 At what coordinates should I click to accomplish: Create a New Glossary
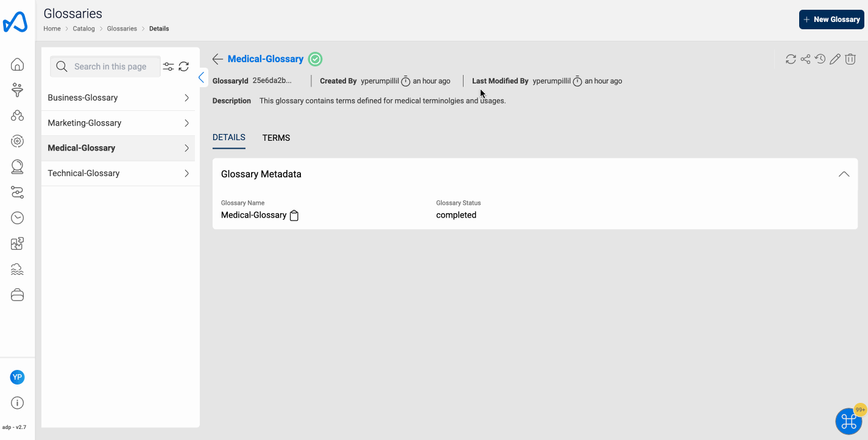coord(831,20)
